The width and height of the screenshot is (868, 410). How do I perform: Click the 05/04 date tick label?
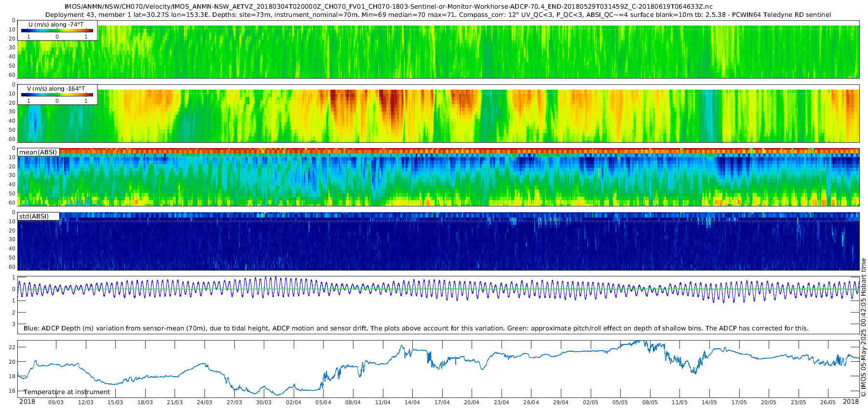323,402
